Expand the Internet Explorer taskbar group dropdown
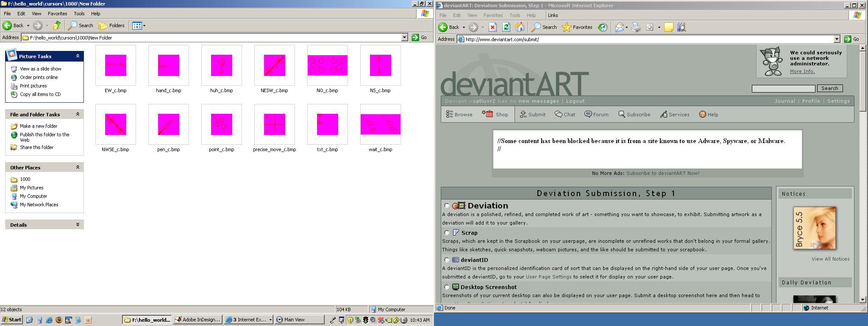This screenshot has width=868, height=326. pos(270,320)
